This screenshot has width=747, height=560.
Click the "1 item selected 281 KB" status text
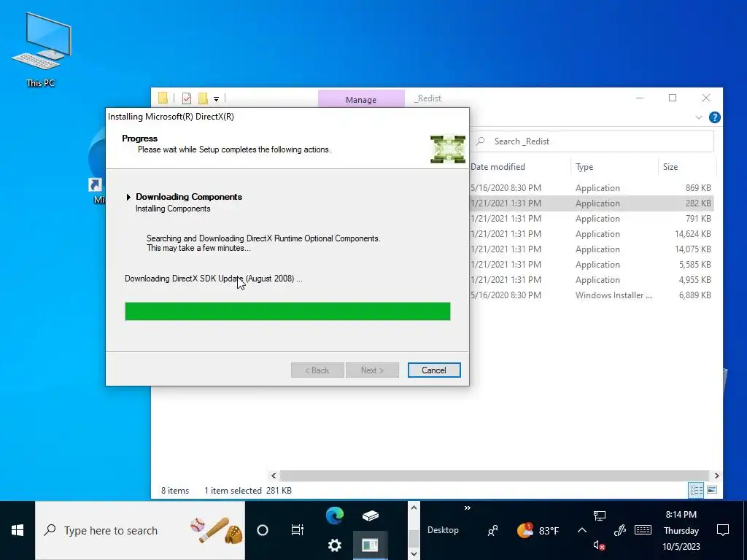pos(248,491)
